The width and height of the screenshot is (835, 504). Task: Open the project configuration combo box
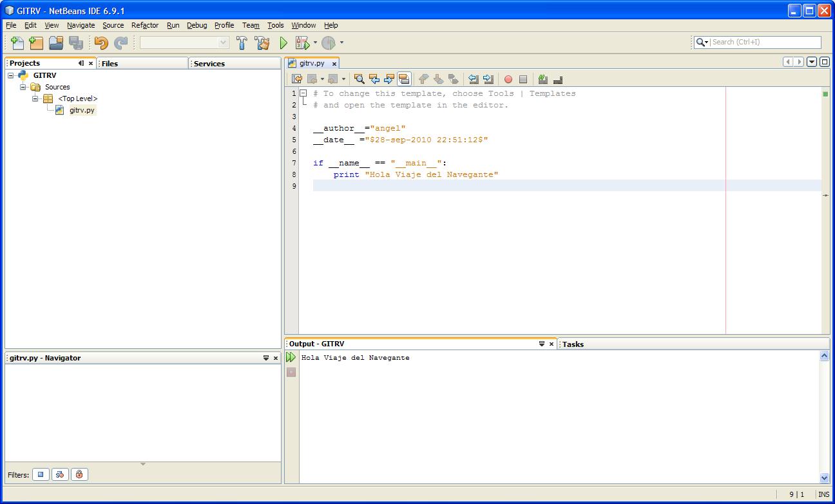pyautogui.click(x=184, y=42)
